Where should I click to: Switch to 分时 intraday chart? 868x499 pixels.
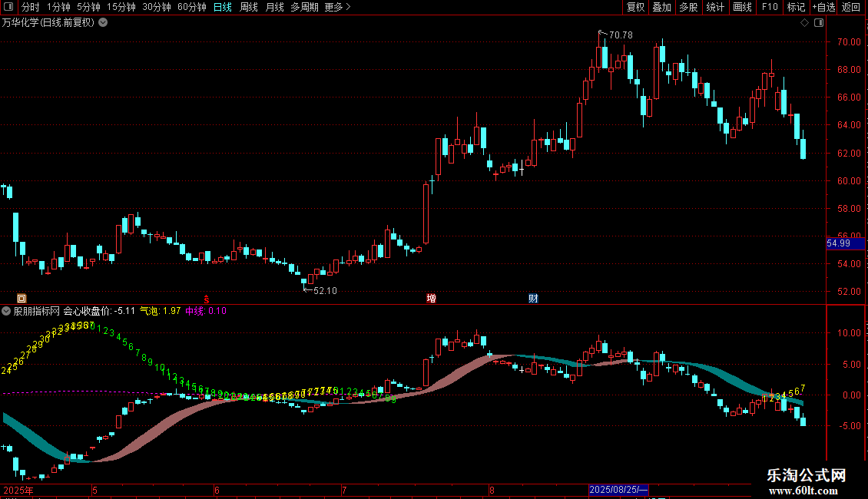[x=31, y=7]
